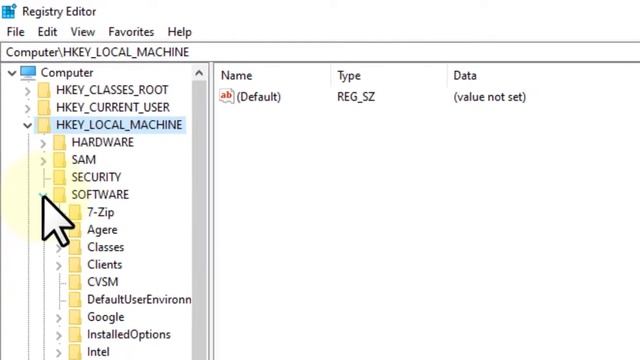640x360 pixels.
Task: Click the CVSM folder icon
Action: pyautogui.click(x=75, y=282)
